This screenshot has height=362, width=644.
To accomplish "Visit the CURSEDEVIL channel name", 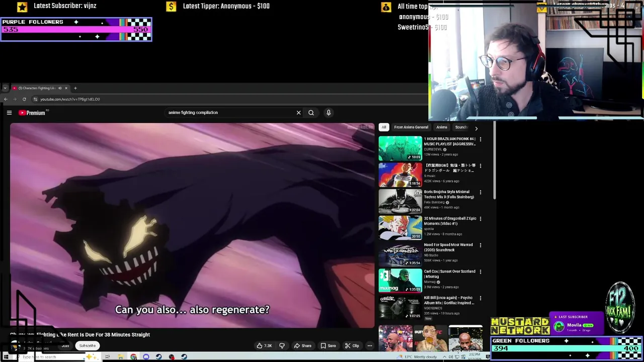I will [433, 149].
